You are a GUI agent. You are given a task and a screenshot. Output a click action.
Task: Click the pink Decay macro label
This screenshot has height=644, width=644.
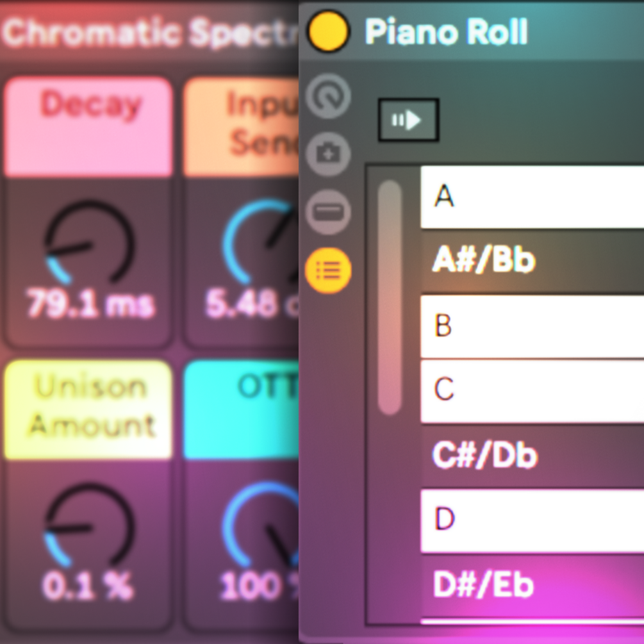coord(89,126)
